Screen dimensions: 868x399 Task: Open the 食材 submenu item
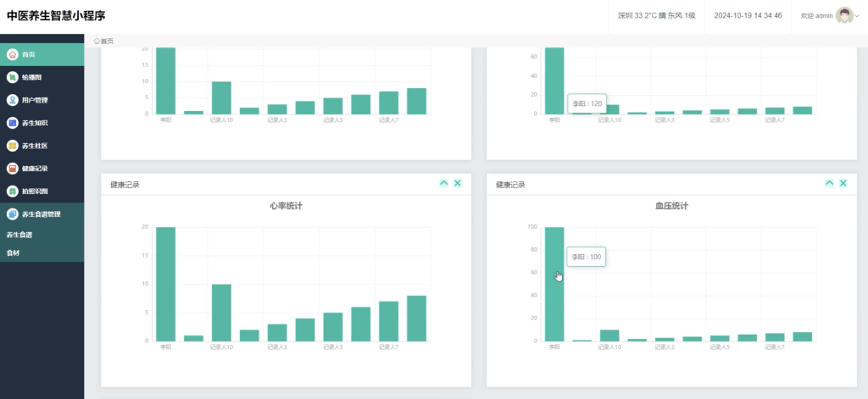(x=13, y=253)
